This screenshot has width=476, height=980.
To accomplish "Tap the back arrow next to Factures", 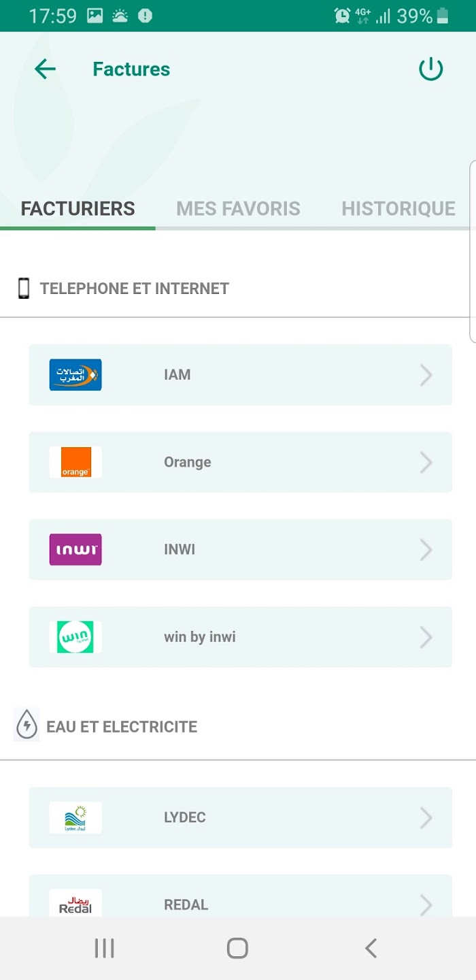I will (x=45, y=69).
